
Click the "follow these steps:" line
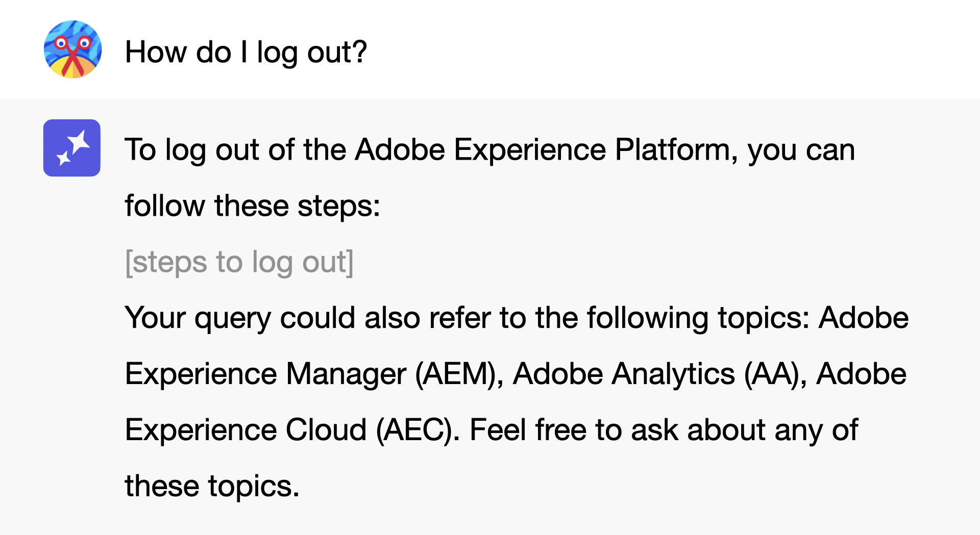(x=253, y=206)
